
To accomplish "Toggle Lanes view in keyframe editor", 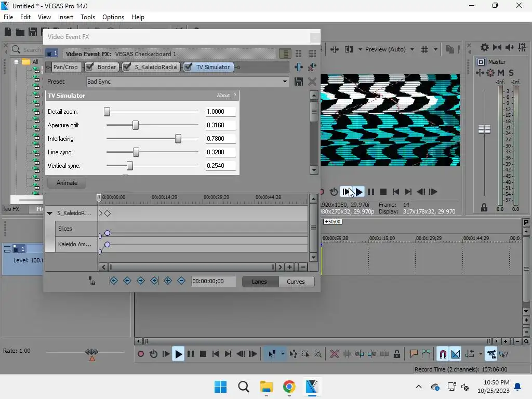I will coord(260,282).
